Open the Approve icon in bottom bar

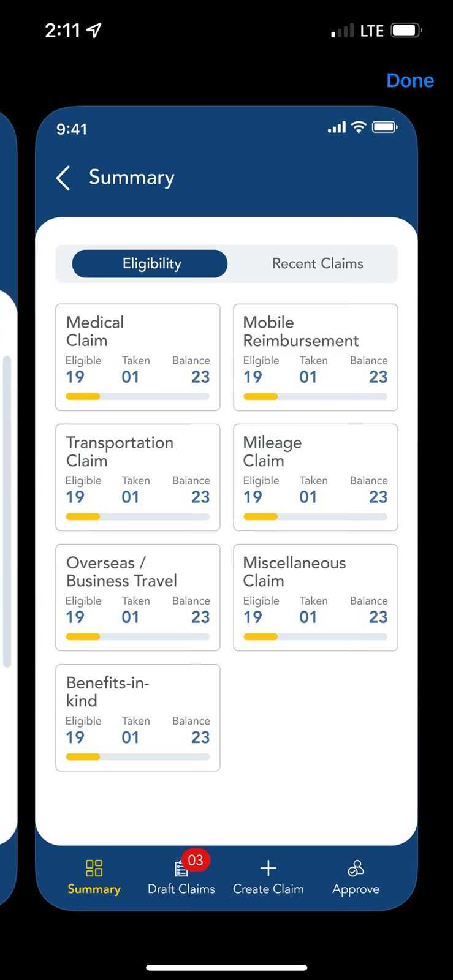point(356,868)
